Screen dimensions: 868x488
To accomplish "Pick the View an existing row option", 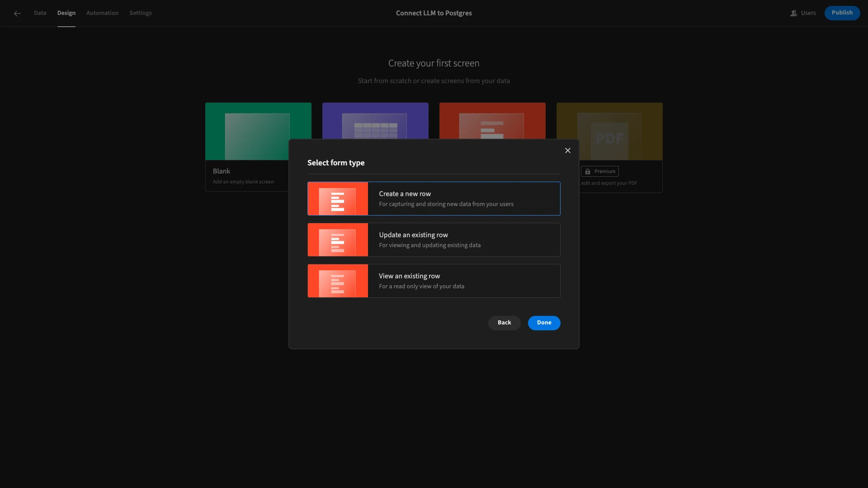I will [434, 281].
